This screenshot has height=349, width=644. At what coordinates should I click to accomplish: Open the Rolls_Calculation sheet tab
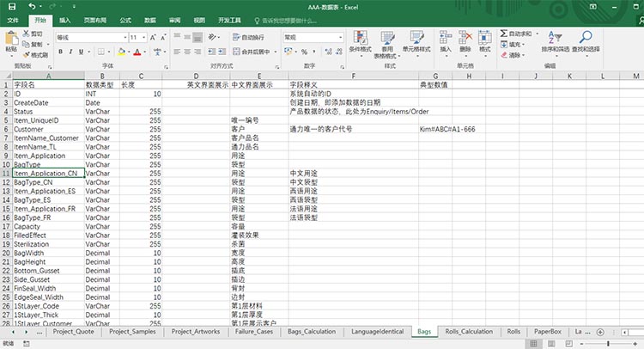click(x=469, y=331)
